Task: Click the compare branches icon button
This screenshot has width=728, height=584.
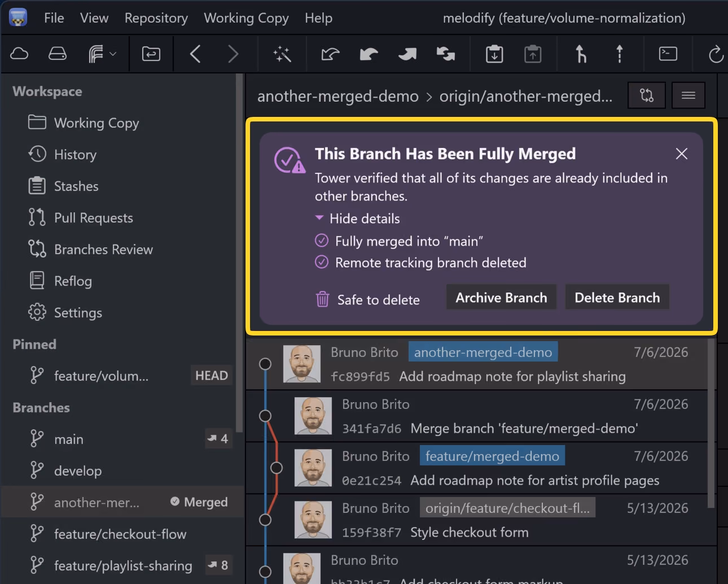Action: click(x=647, y=95)
